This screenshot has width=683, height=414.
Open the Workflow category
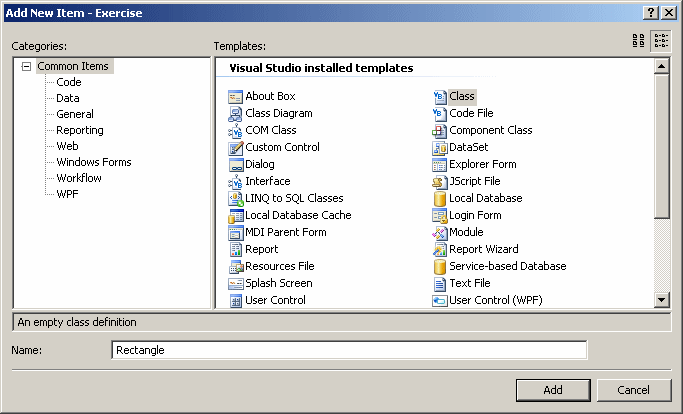pyautogui.click(x=79, y=178)
